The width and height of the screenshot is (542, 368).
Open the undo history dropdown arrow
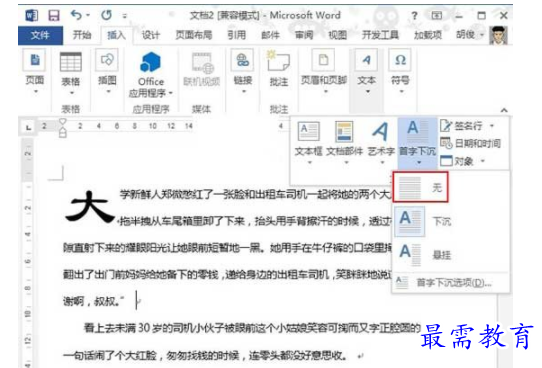click(x=88, y=16)
